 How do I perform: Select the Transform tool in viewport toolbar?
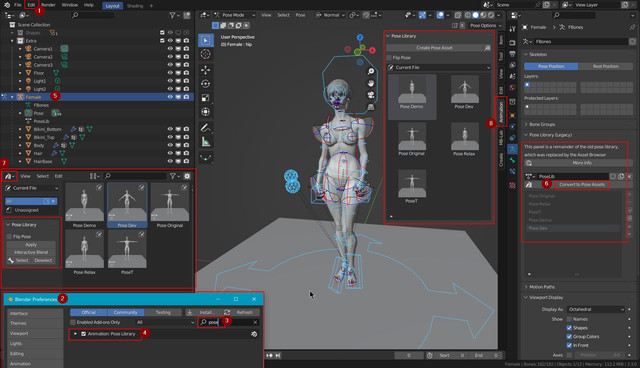206,111
